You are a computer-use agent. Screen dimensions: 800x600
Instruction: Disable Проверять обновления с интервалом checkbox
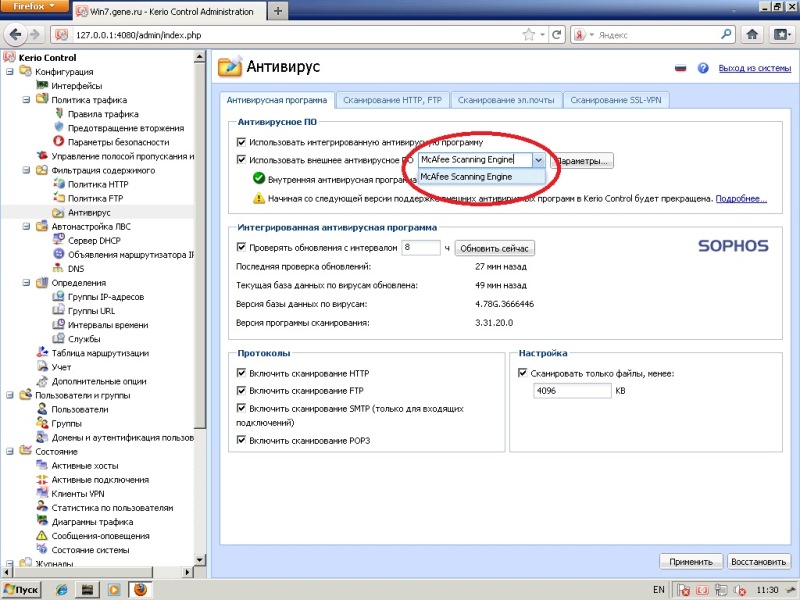point(241,247)
